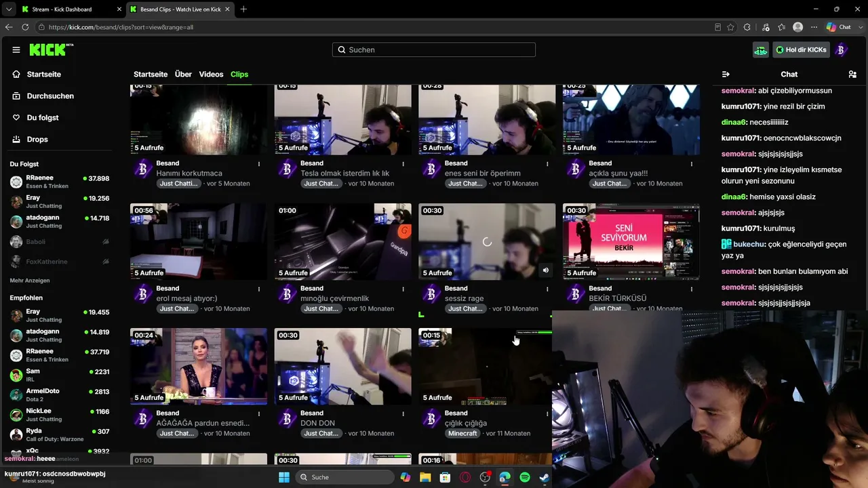Collapse the chat panel with arrow icon

[x=726, y=74]
